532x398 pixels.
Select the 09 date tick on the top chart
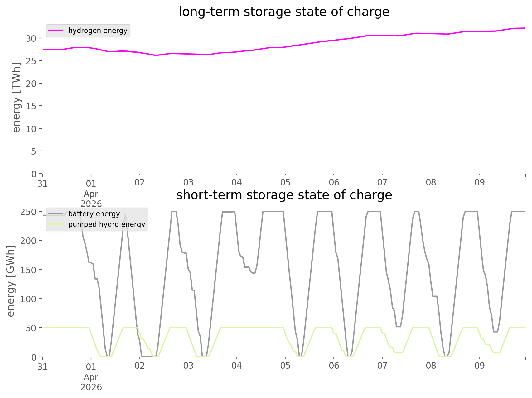(x=479, y=183)
